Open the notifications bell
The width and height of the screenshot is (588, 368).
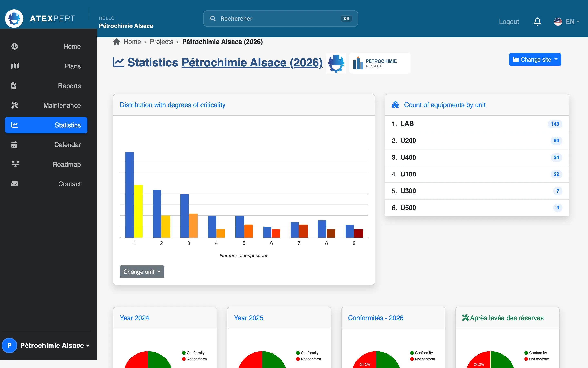pos(537,22)
